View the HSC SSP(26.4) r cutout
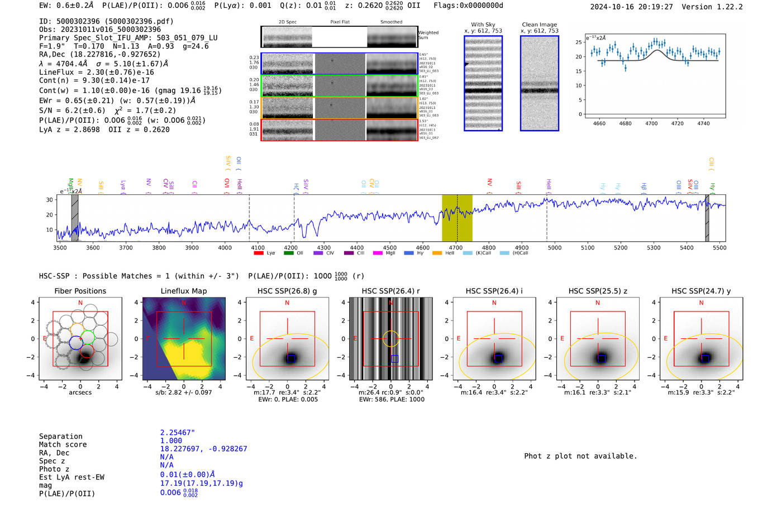This screenshot has width=782, height=532. pos(390,339)
